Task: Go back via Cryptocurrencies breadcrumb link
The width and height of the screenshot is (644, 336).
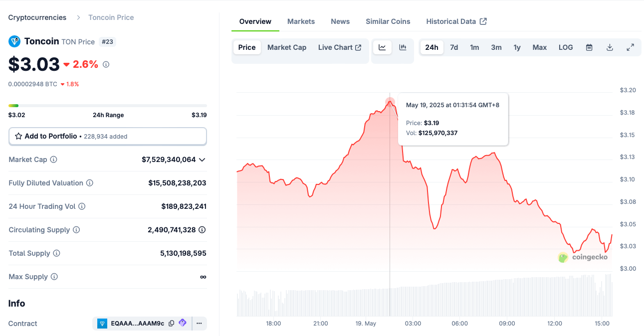Action: coord(37,17)
